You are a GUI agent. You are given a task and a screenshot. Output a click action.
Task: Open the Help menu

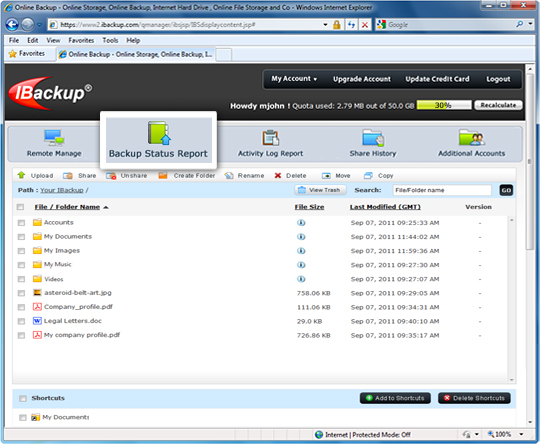(133, 40)
